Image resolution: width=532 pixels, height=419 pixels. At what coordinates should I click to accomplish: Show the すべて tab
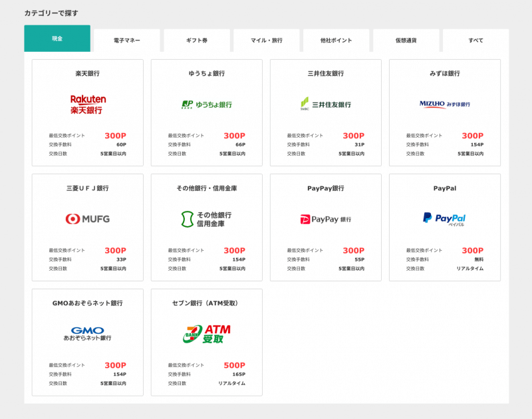coord(475,41)
